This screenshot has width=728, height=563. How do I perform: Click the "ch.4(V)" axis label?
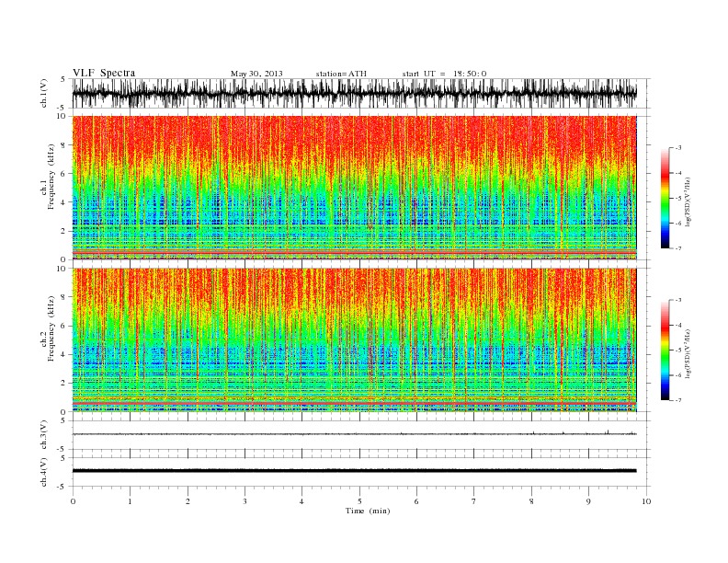tap(44, 472)
